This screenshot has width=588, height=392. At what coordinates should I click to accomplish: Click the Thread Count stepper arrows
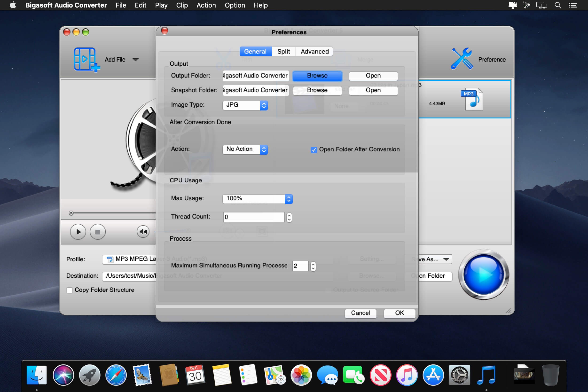tap(289, 217)
